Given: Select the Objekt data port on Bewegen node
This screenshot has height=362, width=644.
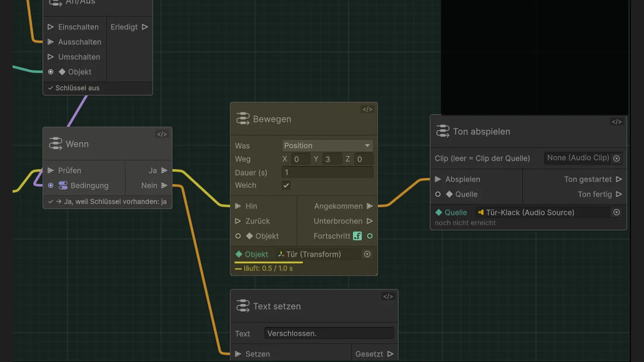Looking at the screenshot, I should point(238,236).
